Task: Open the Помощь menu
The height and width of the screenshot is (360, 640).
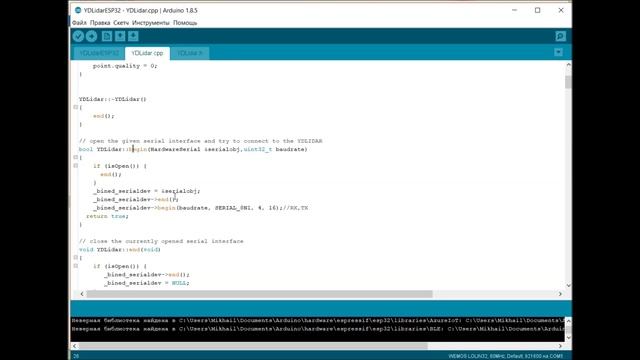Action: point(185,23)
